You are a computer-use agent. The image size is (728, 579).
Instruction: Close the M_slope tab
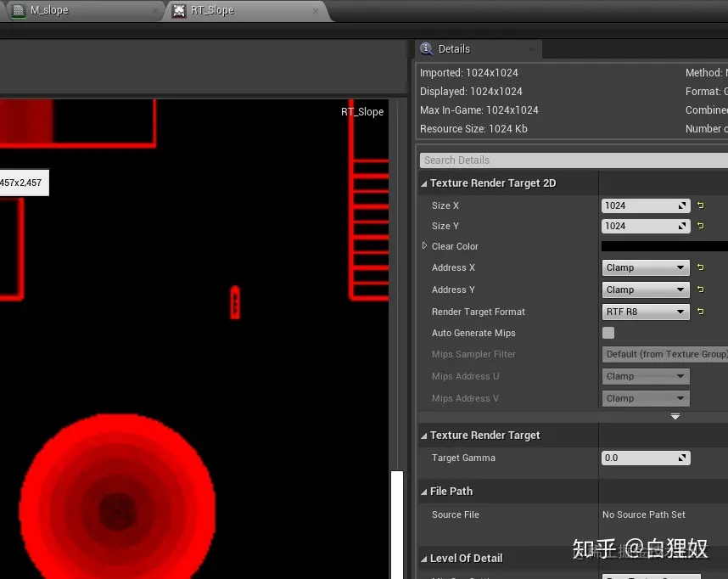[x=155, y=11]
